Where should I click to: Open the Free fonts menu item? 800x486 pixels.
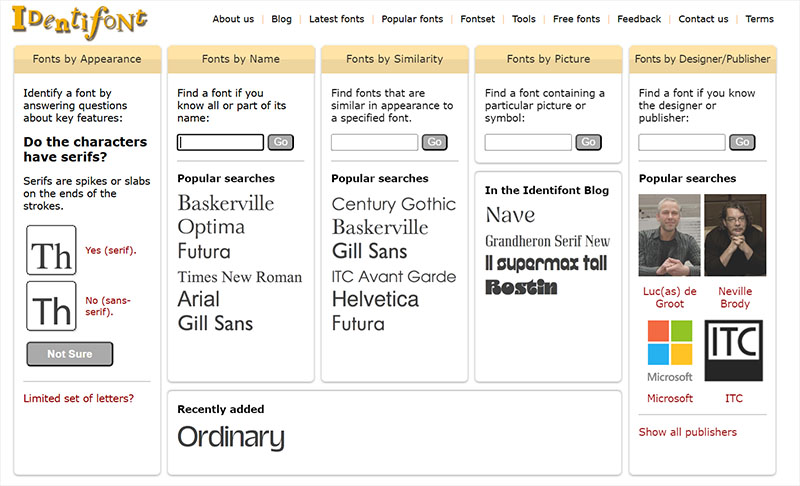click(577, 19)
